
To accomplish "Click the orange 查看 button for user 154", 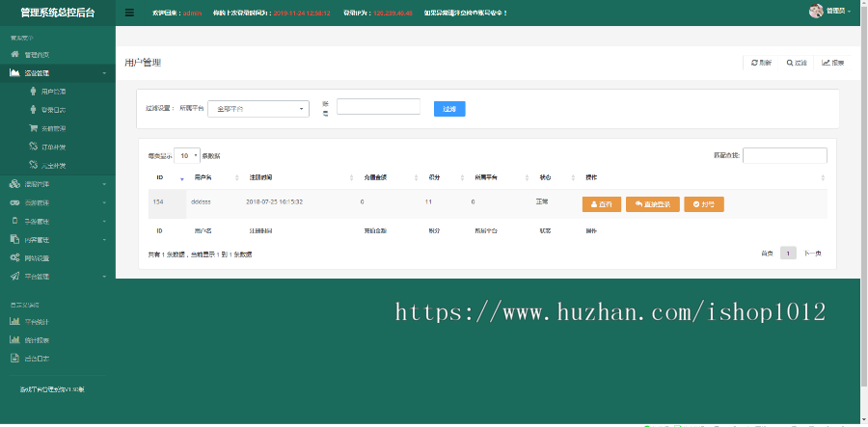I will point(602,204).
